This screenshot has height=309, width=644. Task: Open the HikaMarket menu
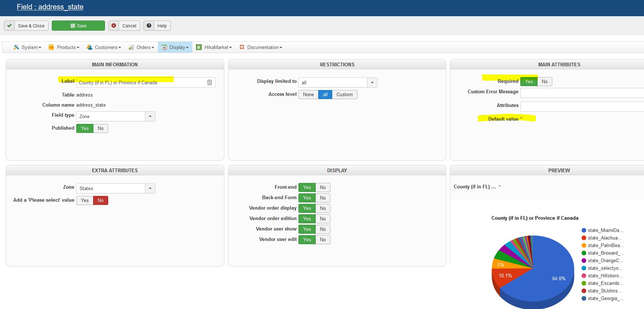[x=214, y=47]
